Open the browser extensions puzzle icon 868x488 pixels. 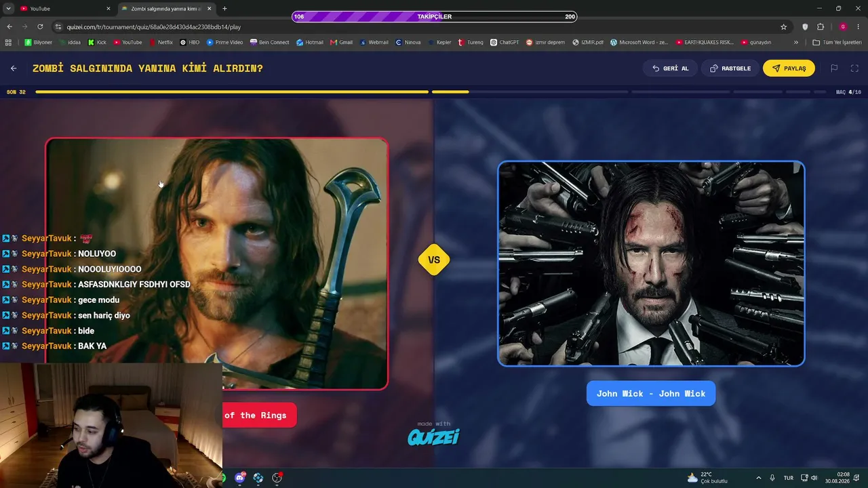(821, 27)
